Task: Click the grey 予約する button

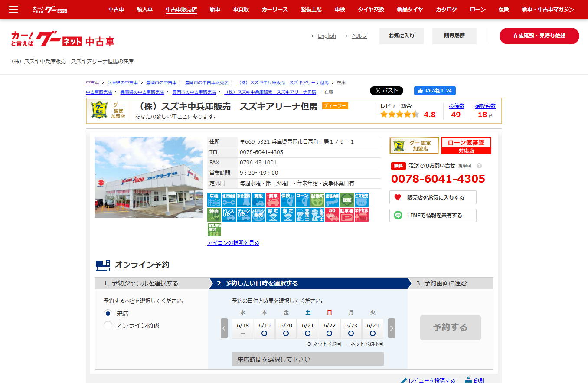Action: tap(451, 327)
